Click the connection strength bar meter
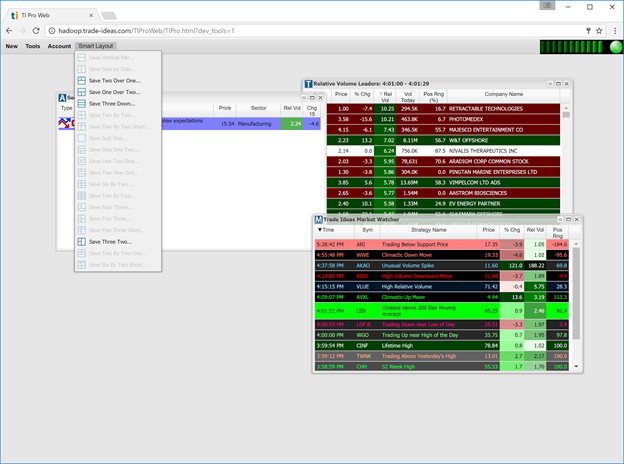 tap(573, 47)
